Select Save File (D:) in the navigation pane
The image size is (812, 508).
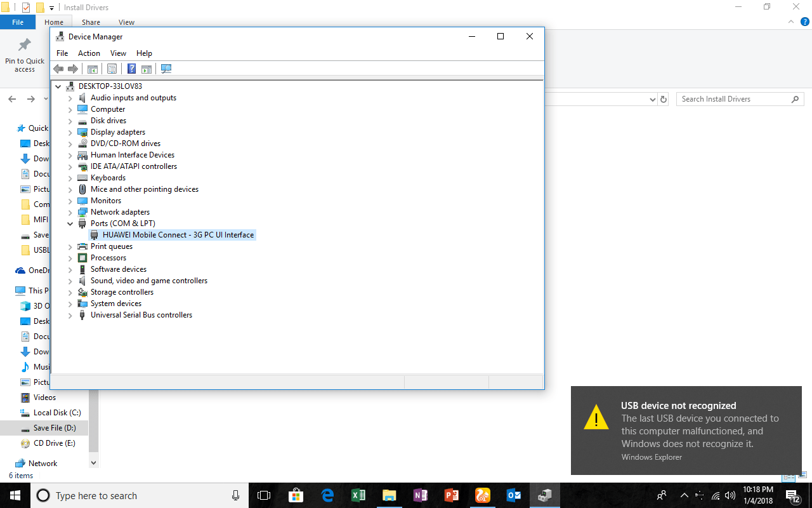coord(55,428)
